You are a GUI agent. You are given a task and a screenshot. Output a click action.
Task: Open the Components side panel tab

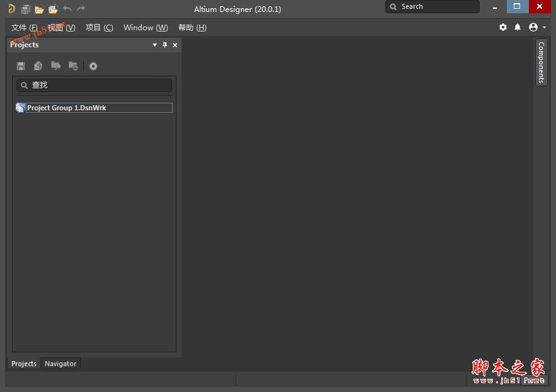541,62
